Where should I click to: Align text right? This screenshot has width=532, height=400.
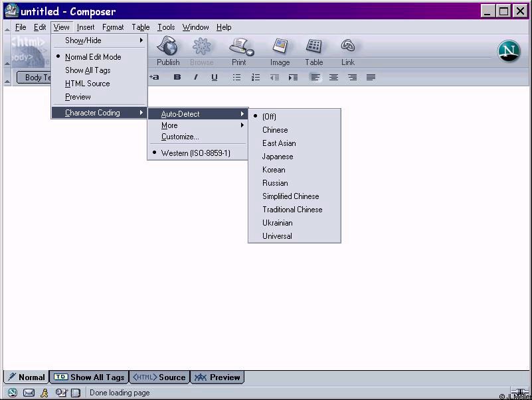(x=352, y=78)
